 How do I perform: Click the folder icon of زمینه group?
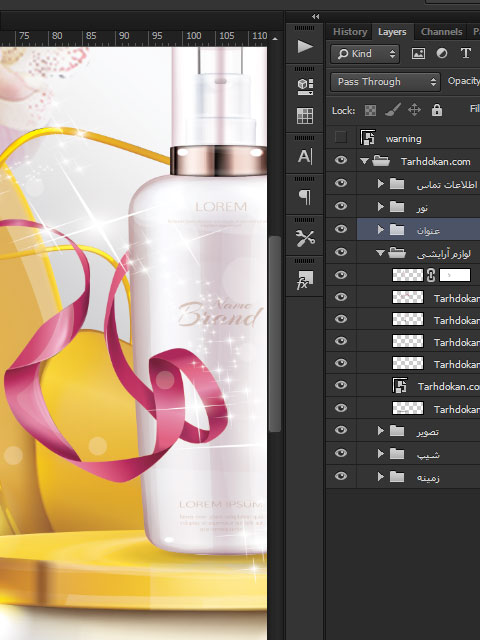pyautogui.click(x=397, y=476)
